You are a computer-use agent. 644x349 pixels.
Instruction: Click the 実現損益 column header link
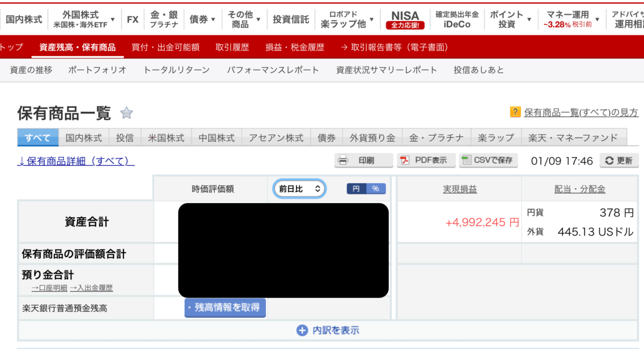click(x=460, y=189)
